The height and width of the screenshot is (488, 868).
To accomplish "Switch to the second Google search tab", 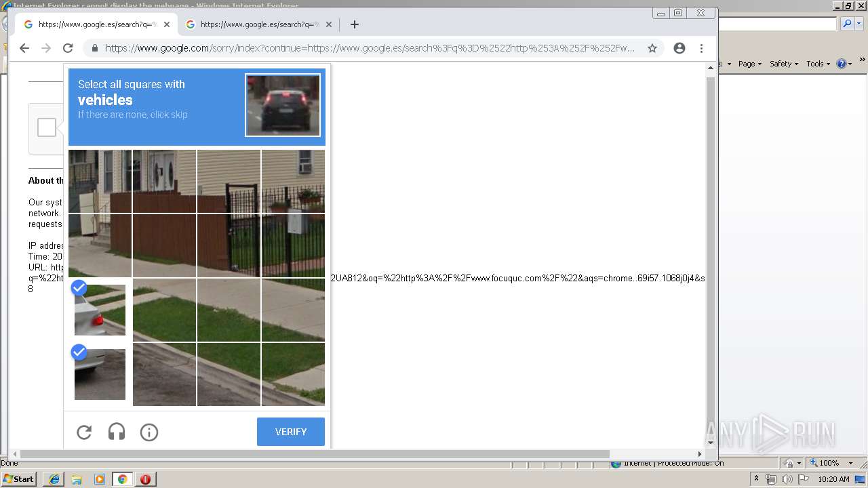I will pyautogui.click(x=260, y=24).
